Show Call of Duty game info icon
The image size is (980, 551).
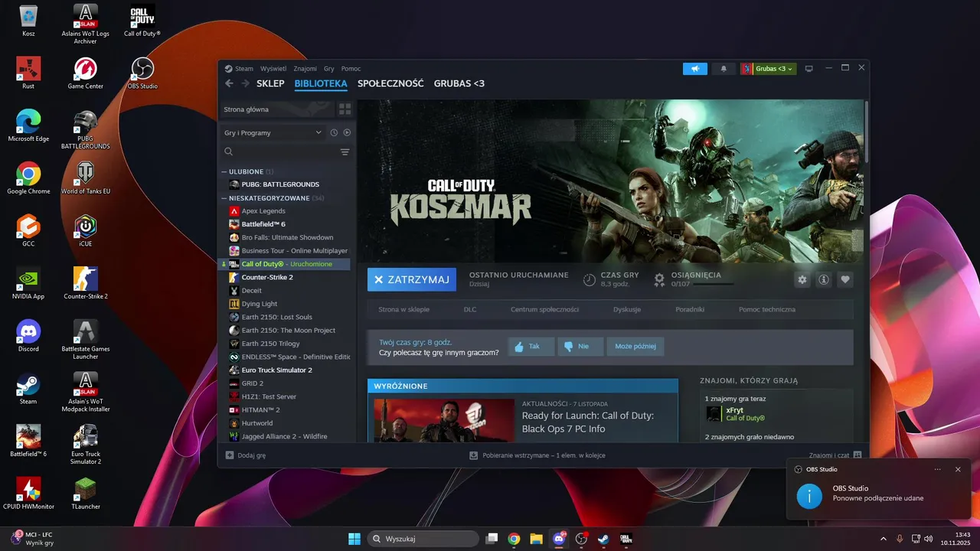[824, 279]
